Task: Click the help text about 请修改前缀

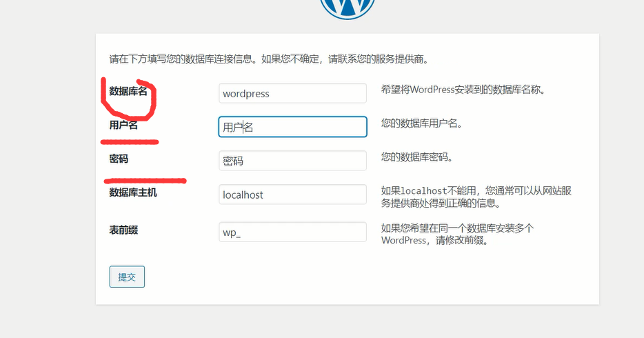Action: tap(457, 234)
